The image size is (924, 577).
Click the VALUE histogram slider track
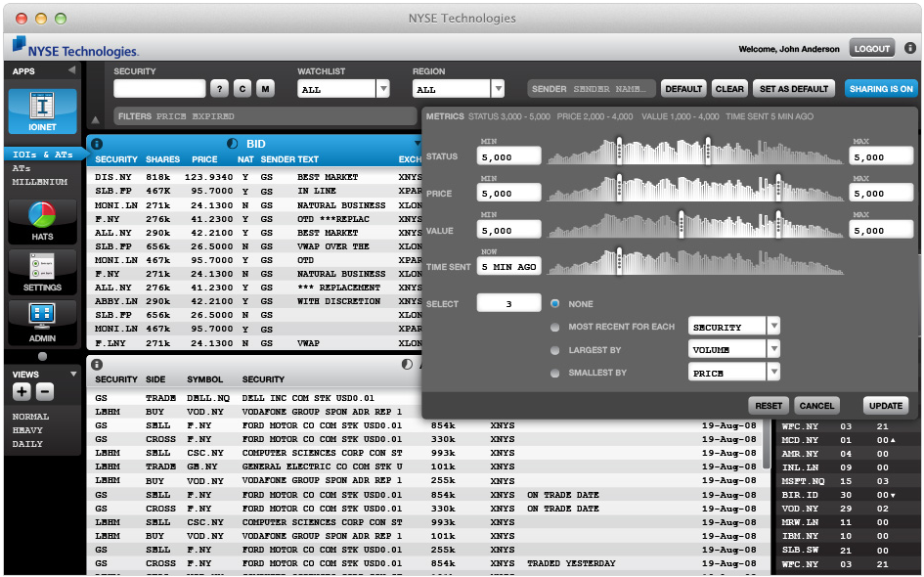[x=696, y=226]
